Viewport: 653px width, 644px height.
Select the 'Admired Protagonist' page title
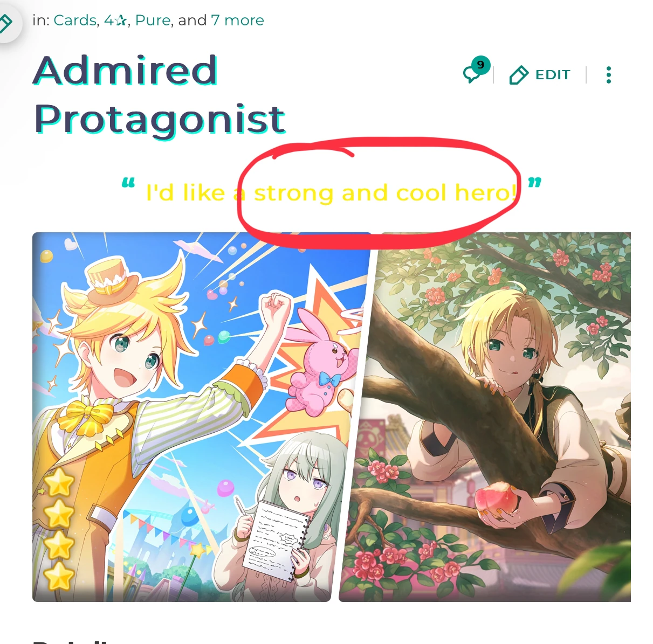pos(160,95)
